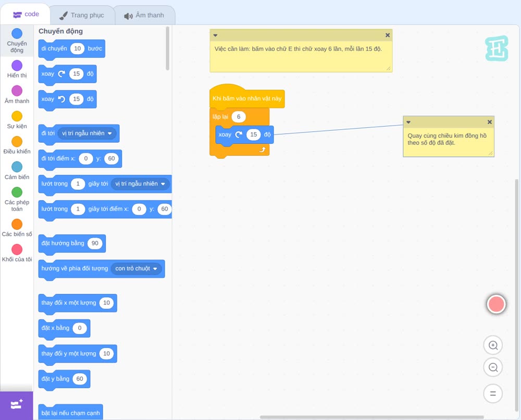This screenshot has height=420, width=521.
Task: Switch to the code tab
Action: pos(26,14)
